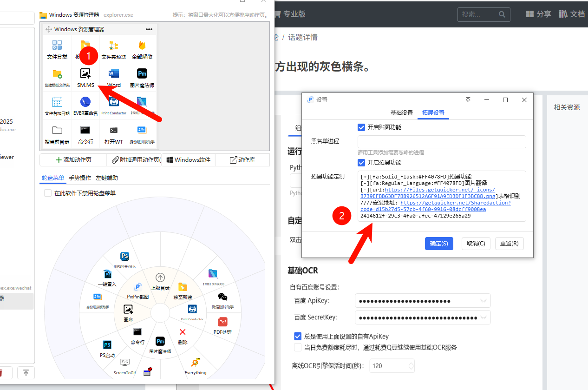Screen dimensions: 588x390
Task: Enable 当日免费额度耗尽时 Q豆 checkbox
Action: tap(298, 348)
